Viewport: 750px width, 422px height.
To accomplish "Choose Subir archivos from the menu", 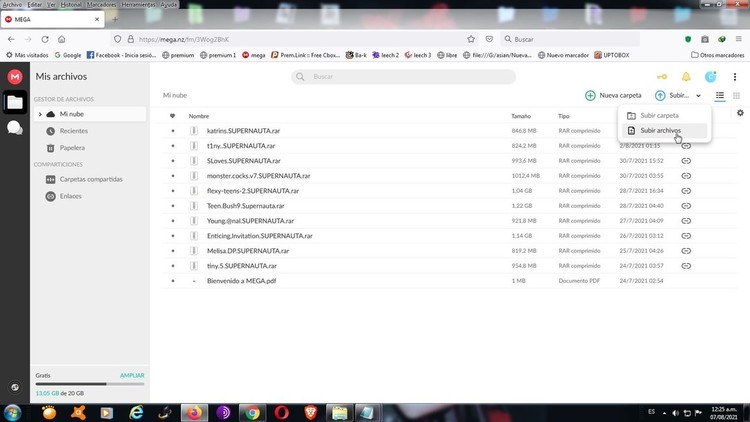I will [x=660, y=131].
